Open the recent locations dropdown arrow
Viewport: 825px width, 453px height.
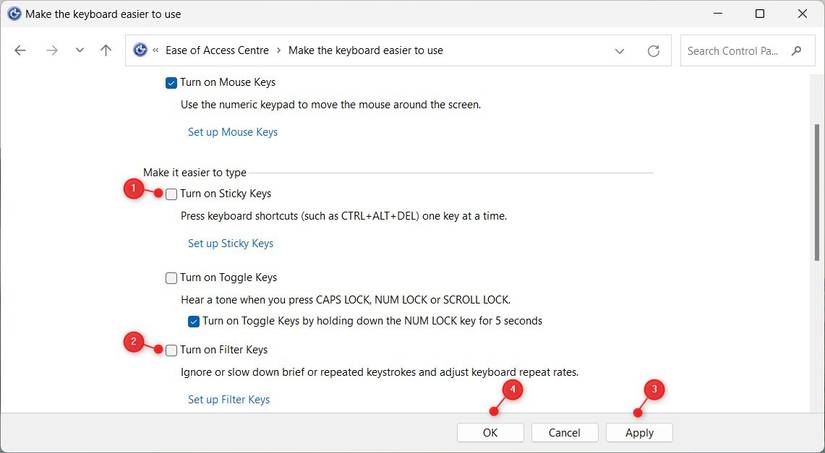pos(80,50)
